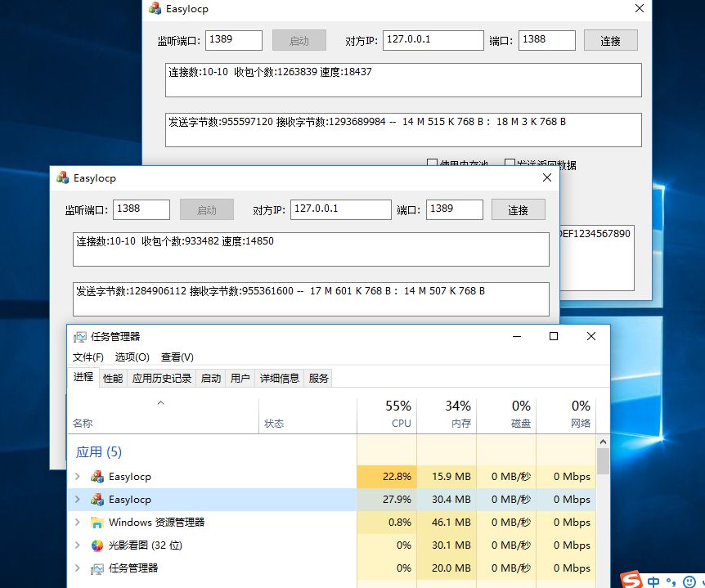Screen dimensions: 705x588
Task: Switch punctuation mode in Sogou input bar
Action: (x=671, y=582)
